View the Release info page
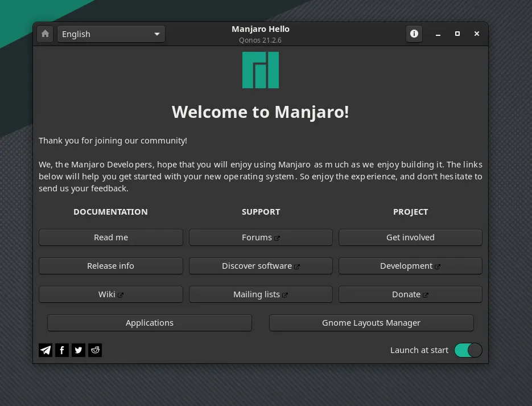The image size is (532, 406). (x=111, y=266)
